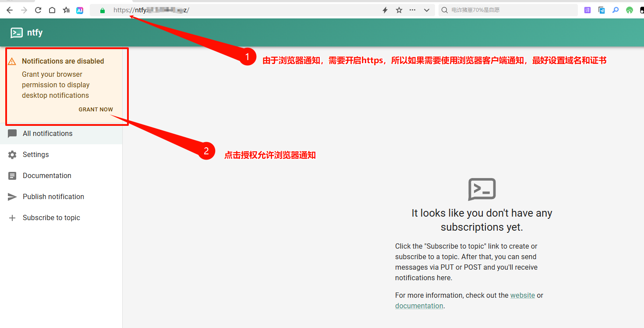This screenshot has height=328, width=644.
Task: Click the plus icon beside Subscribe to topic
Action: [12, 218]
